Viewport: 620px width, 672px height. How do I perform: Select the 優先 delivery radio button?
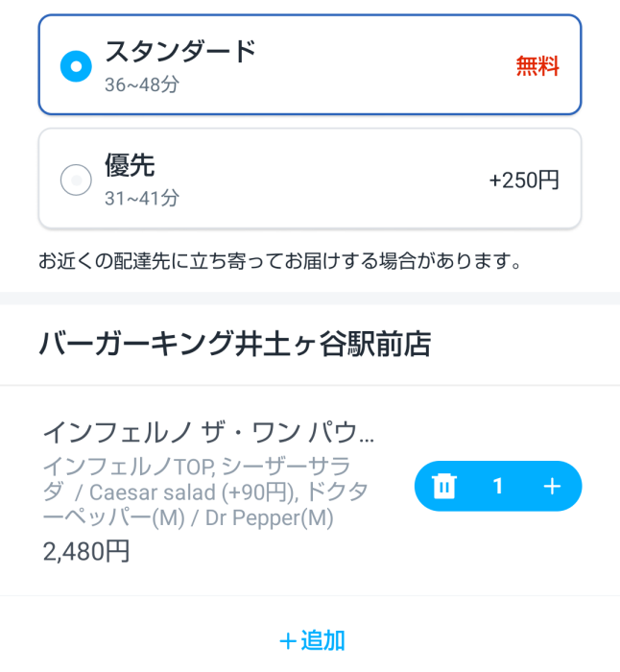pyautogui.click(x=76, y=180)
